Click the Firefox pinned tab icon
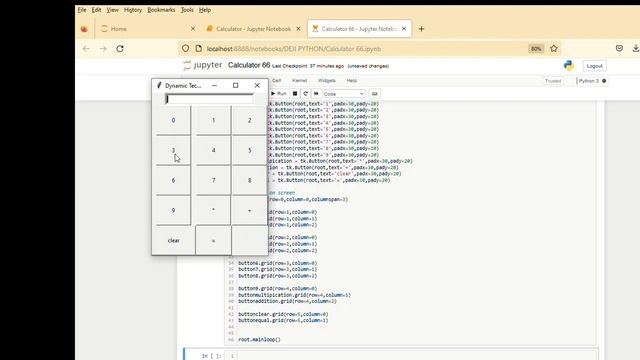Screen dimensions: 640x360 coord(84,29)
